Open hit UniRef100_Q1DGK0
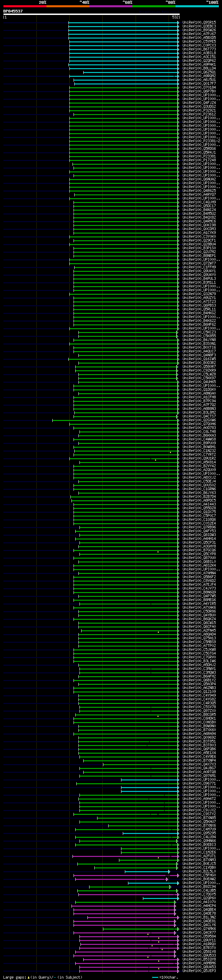Viewport: 222px width, 980px height. pyautogui.click(x=199, y=390)
